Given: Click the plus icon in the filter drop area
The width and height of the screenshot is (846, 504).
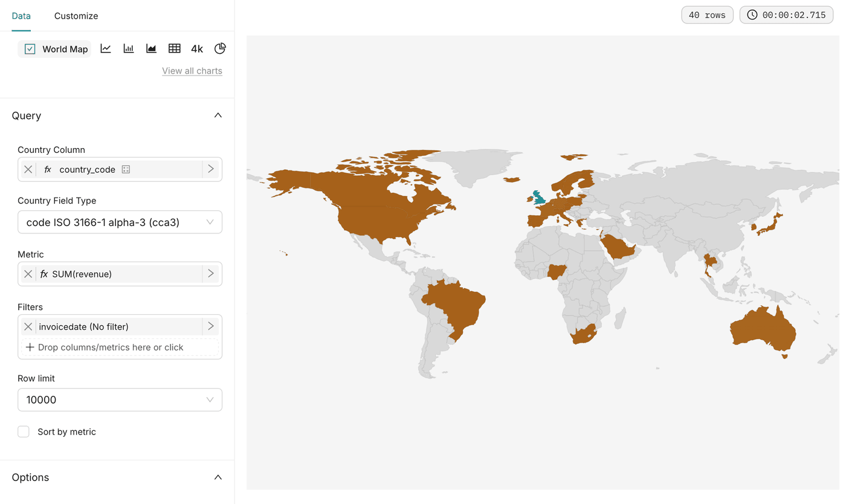Looking at the screenshot, I should 30,347.
